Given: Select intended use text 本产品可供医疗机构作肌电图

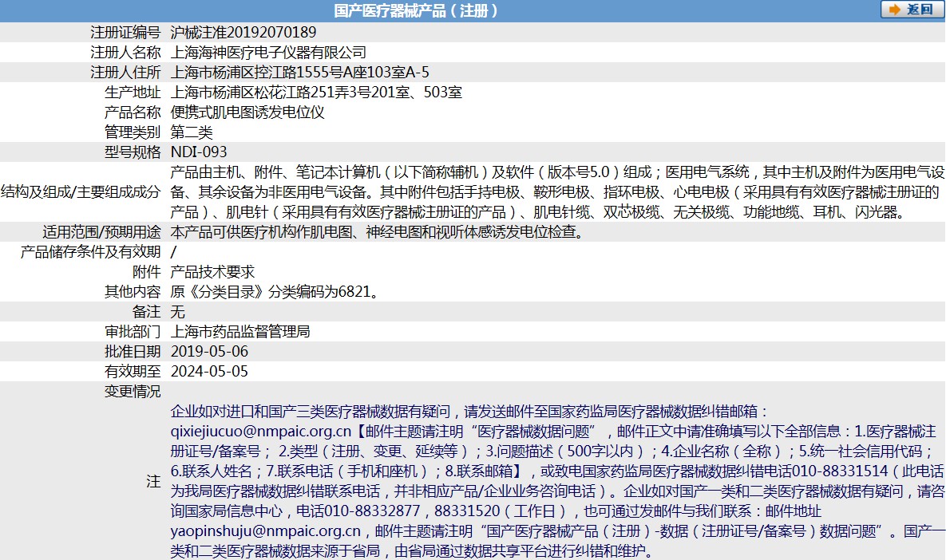Looking at the screenshot, I should (261, 231).
